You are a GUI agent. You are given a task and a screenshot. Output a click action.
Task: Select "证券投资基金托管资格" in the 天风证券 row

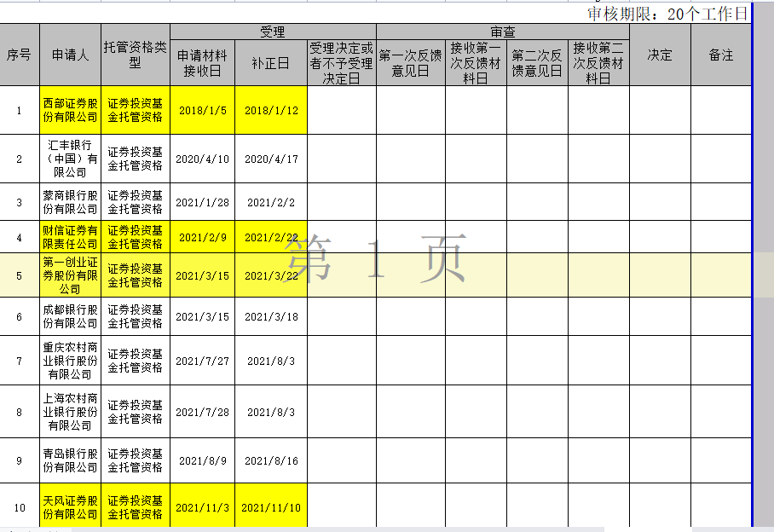[136, 506]
